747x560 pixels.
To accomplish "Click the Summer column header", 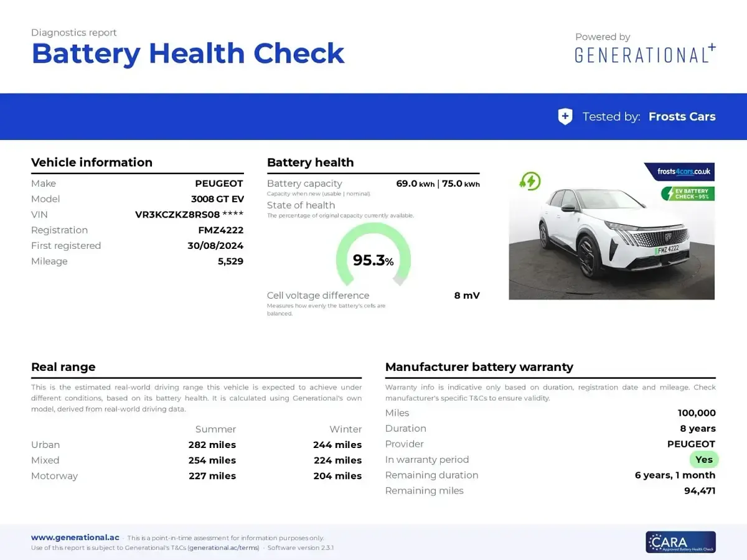I will [215, 429].
